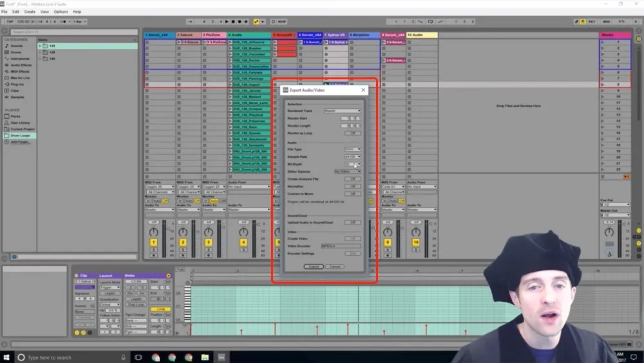The width and height of the screenshot is (644, 363).
Task: Toggle Upload Audio to SoundCloud
Action: click(352, 222)
